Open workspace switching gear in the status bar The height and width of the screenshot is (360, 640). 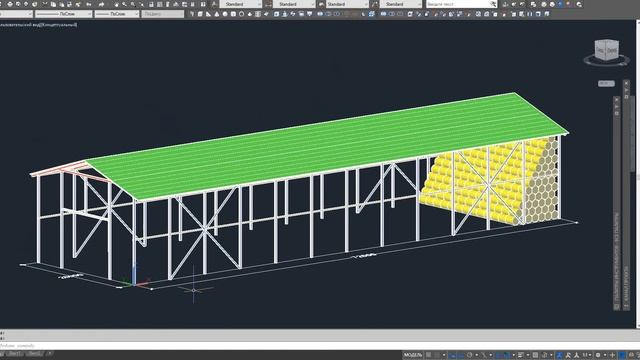coord(598,355)
